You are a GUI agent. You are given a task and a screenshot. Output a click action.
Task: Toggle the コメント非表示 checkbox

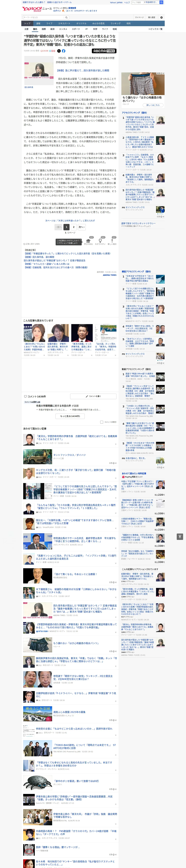(x=102, y=422)
